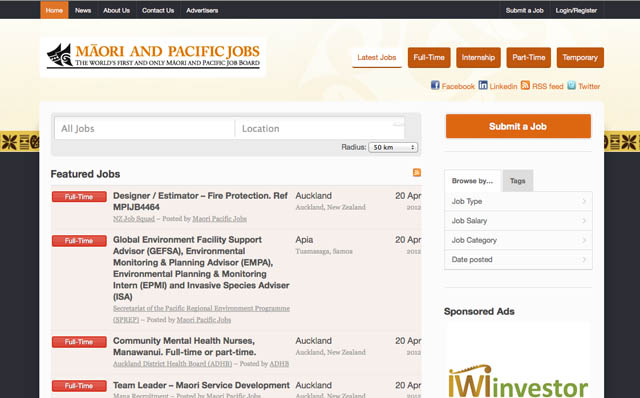Image resolution: width=640 pixels, height=398 pixels.
Task: Click the Login/Register link
Action: (x=576, y=10)
